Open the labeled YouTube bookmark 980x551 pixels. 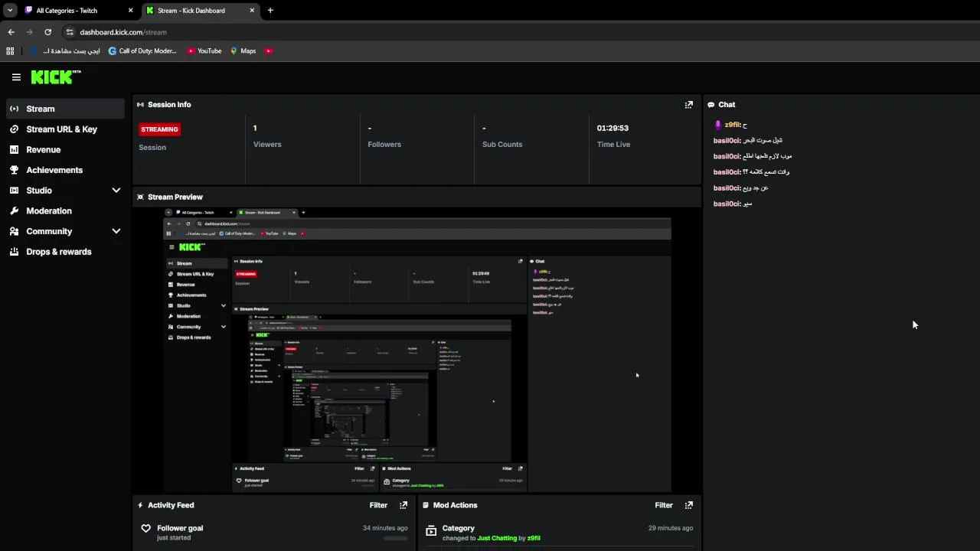click(204, 51)
